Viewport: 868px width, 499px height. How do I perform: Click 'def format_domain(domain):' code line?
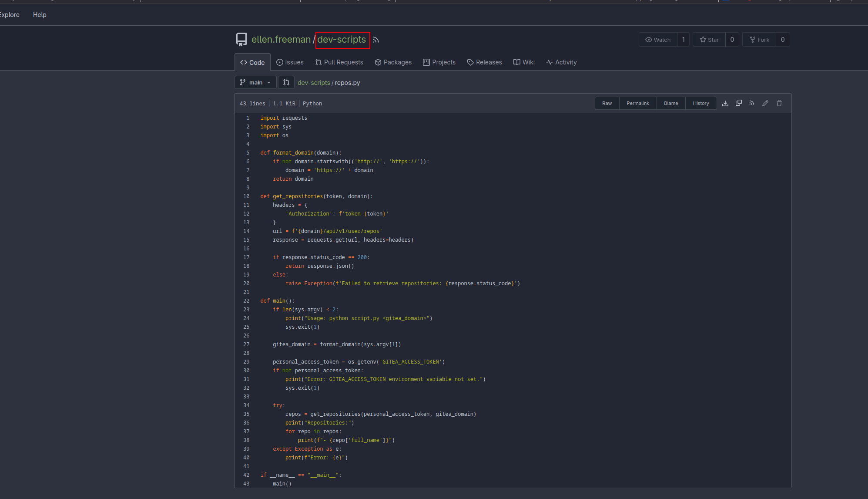301,153
